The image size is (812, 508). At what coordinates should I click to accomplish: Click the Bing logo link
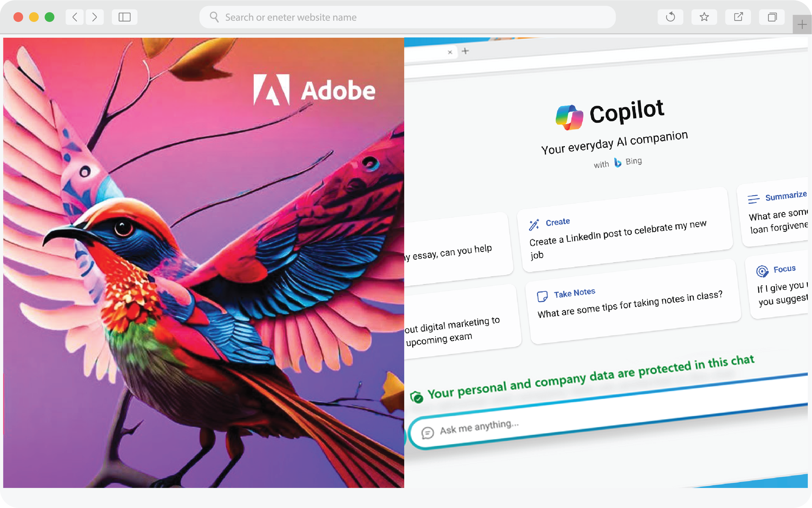click(x=628, y=162)
